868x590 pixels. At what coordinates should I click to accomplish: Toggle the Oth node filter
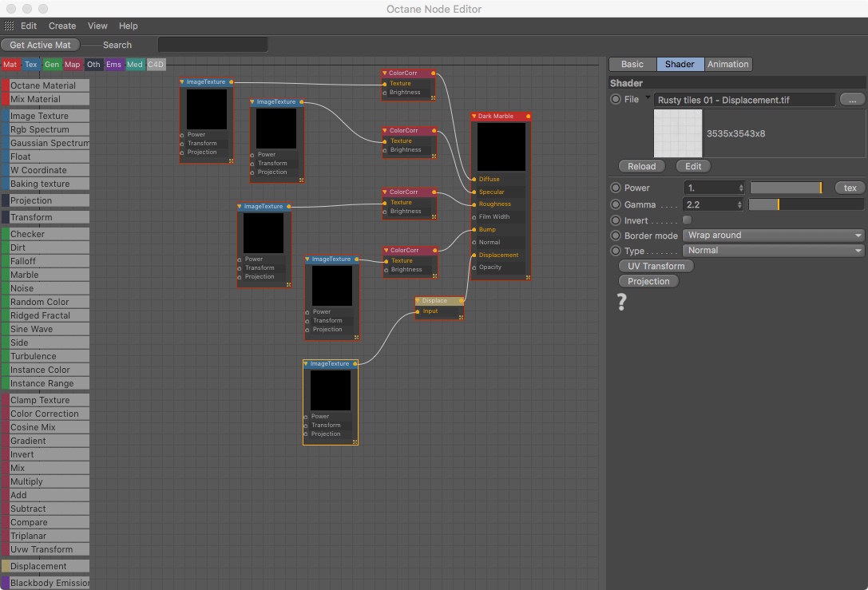(x=93, y=64)
